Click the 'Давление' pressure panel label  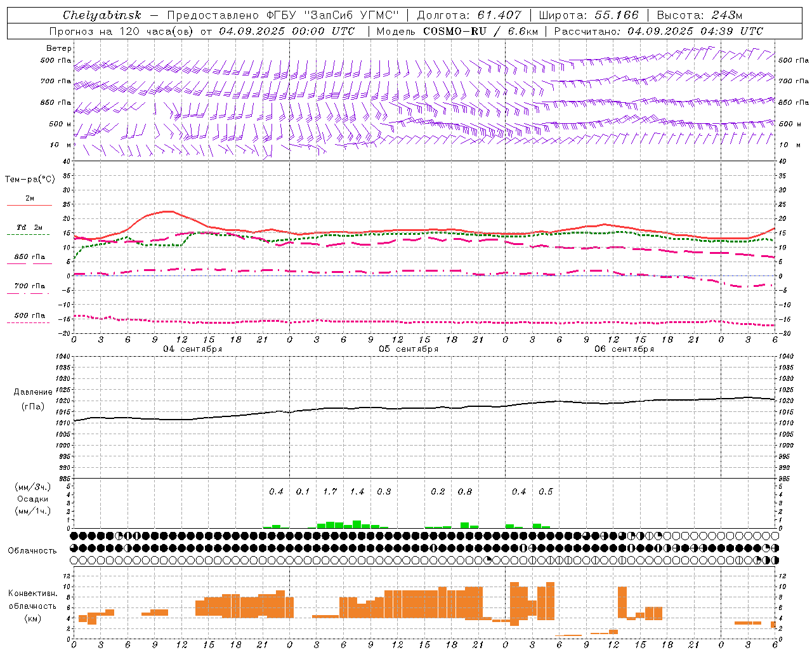(33, 392)
